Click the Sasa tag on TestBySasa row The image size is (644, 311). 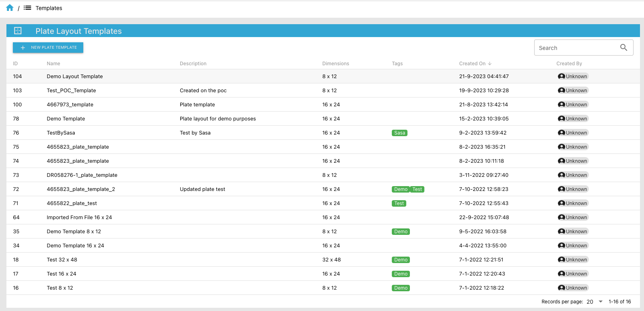click(399, 133)
